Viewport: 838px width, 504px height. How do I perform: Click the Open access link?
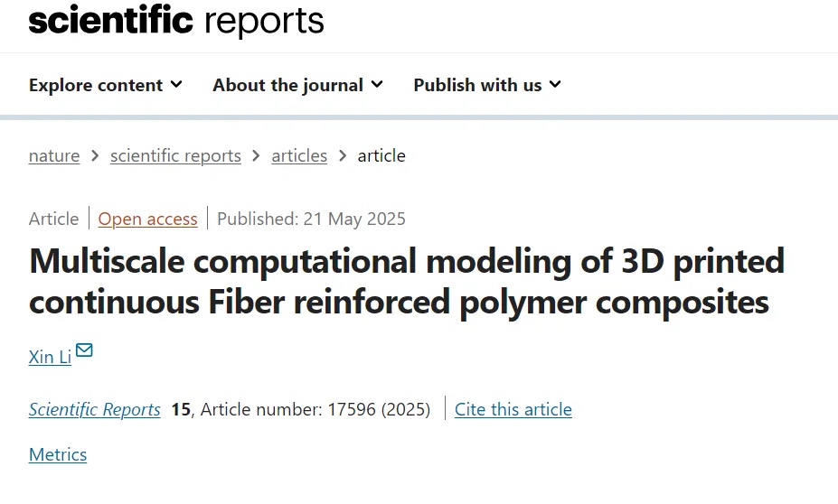pos(147,219)
